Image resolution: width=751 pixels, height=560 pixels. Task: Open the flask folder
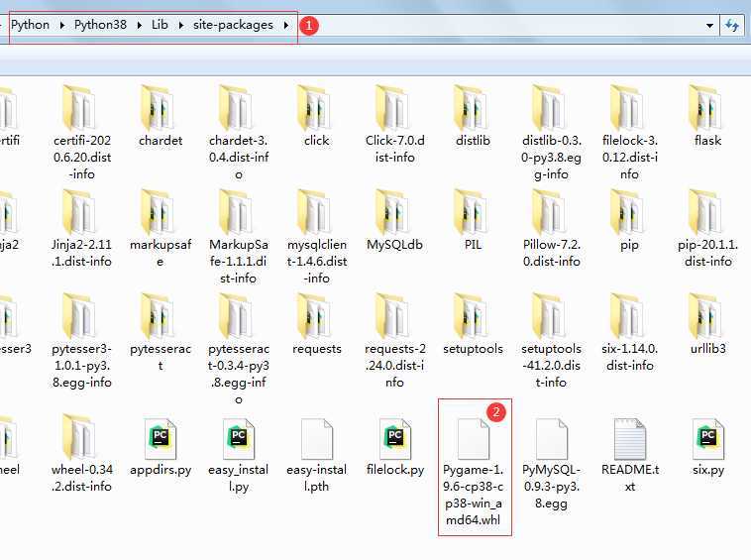pyautogui.click(x=707, y=116)
